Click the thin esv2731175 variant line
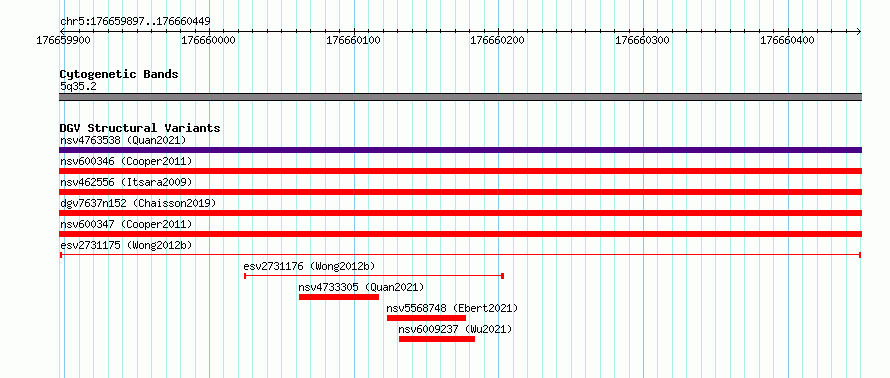 point(460,255)
